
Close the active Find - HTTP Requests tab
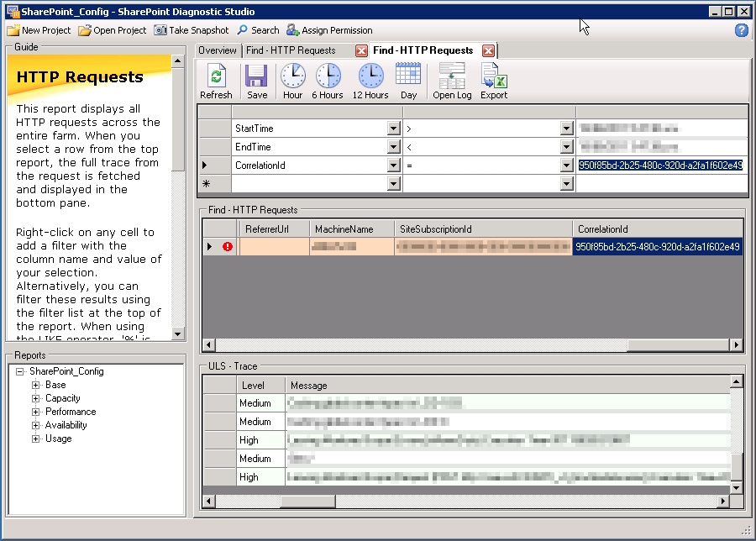(x=488, y=50)
